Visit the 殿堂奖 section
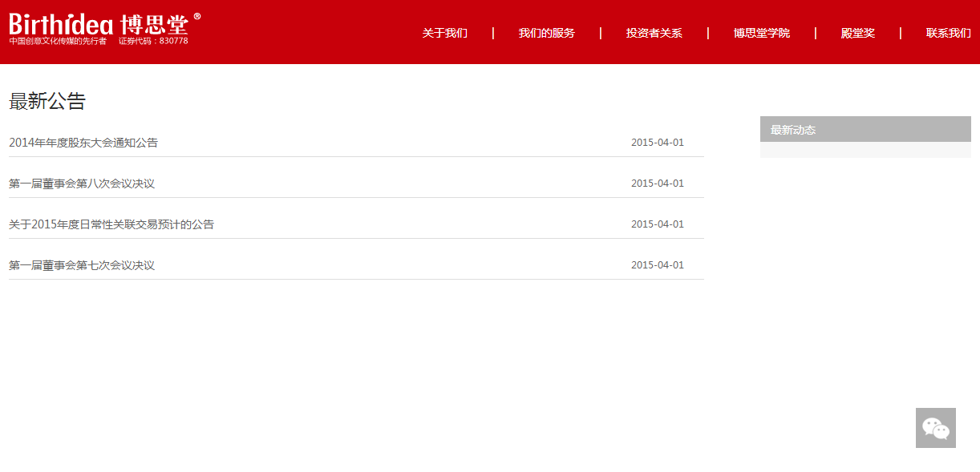The width and height of the screenshot is (980, 472). click(856, 33)
